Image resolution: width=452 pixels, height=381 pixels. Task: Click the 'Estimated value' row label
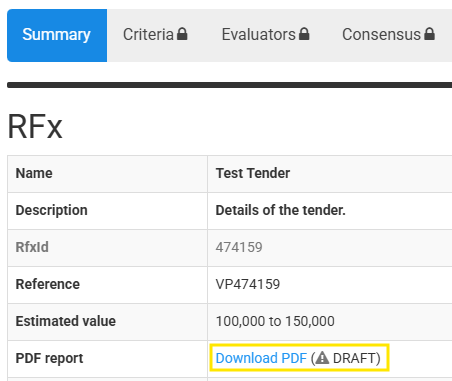coord(66,321)
